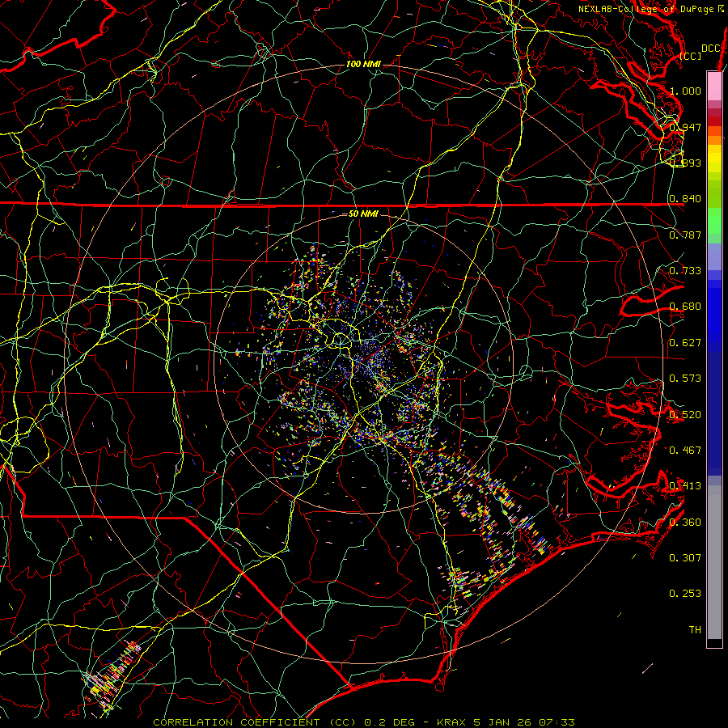Click the 0.467 scale value
The height and width of the screenshot is (728, 728).
click(685, 450)
